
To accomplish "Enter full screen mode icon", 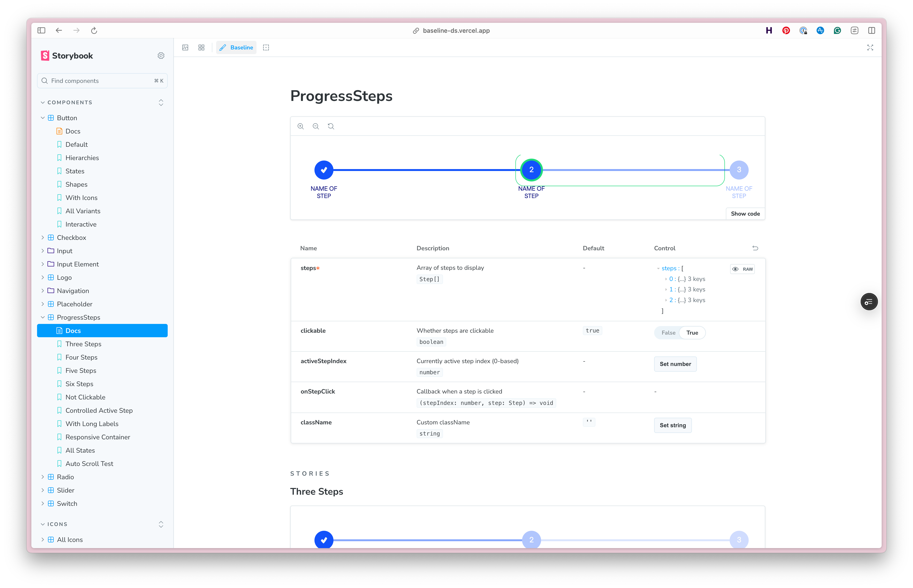I will 870,48.
